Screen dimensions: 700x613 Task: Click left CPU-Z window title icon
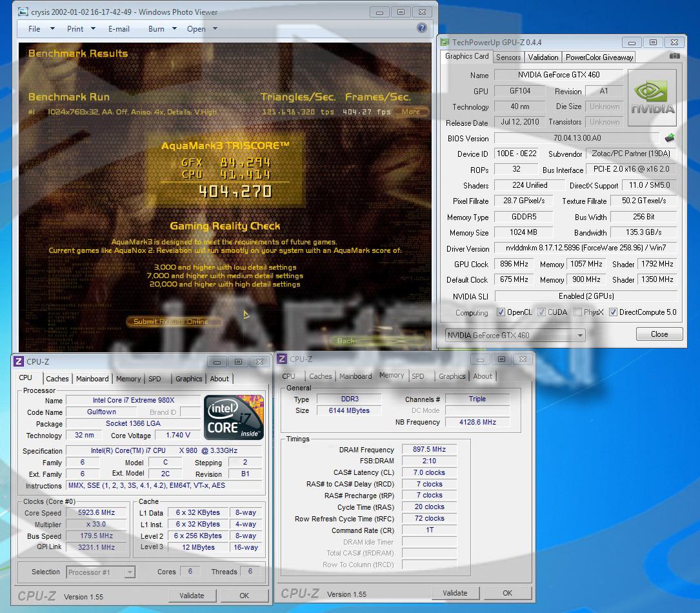click(19, 361)
